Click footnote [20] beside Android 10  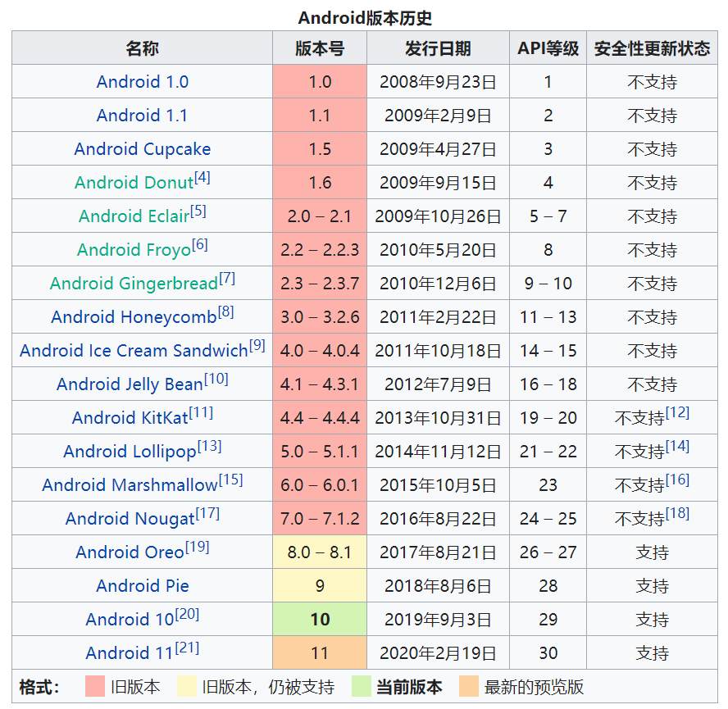pos(187,614)
